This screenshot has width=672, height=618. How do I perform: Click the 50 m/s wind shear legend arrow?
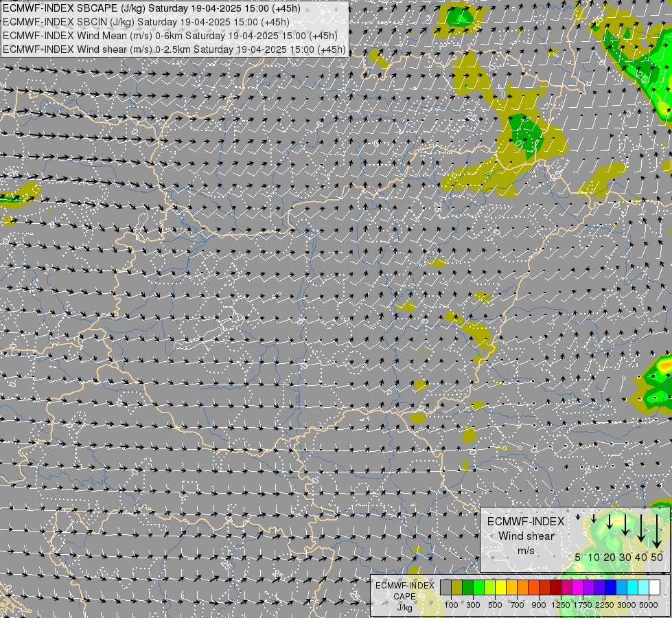click(x=657, y=531)
